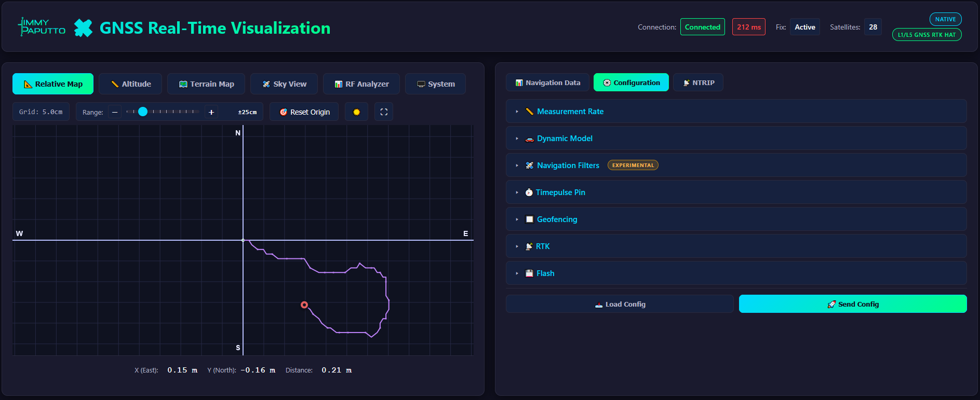Click the Jimmy Paputto logo
This screenshot has height=400, width=980.
[x=42, y=26]
